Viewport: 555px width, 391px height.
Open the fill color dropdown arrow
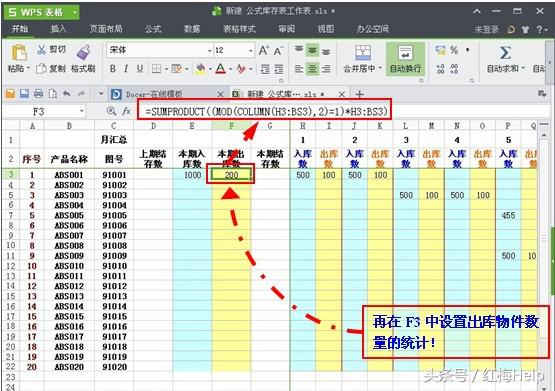(x=210, y=69)
